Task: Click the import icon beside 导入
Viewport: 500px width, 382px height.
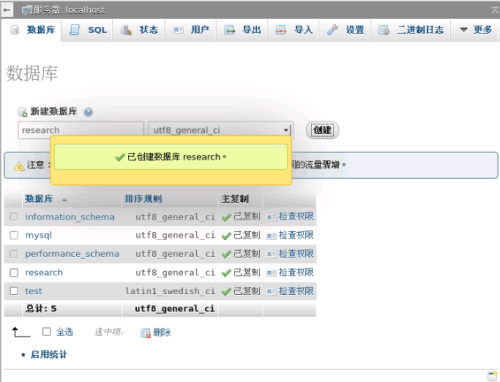Action: click(281, 30)
